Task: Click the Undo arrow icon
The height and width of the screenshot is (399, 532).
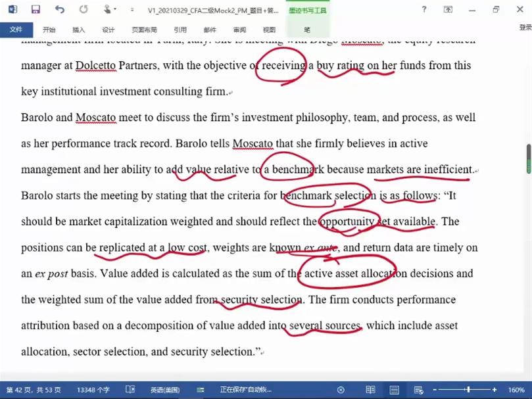Action: tap(60, 10)
